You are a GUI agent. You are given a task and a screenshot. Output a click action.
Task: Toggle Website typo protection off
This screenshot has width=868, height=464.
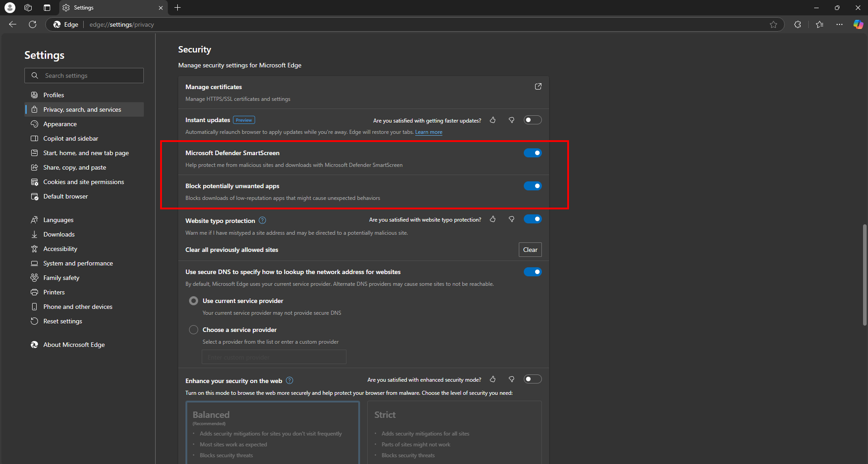532,219
